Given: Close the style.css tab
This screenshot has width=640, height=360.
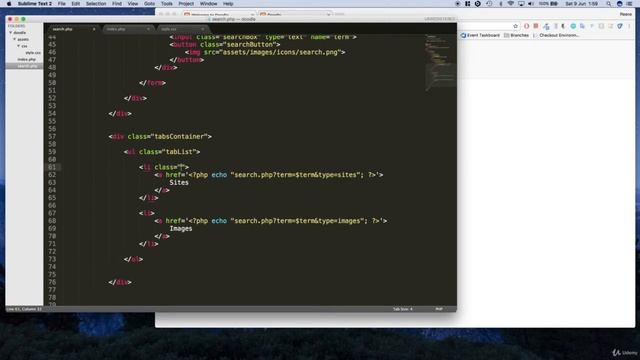Looking at the screenshot, I should point(202,29).
